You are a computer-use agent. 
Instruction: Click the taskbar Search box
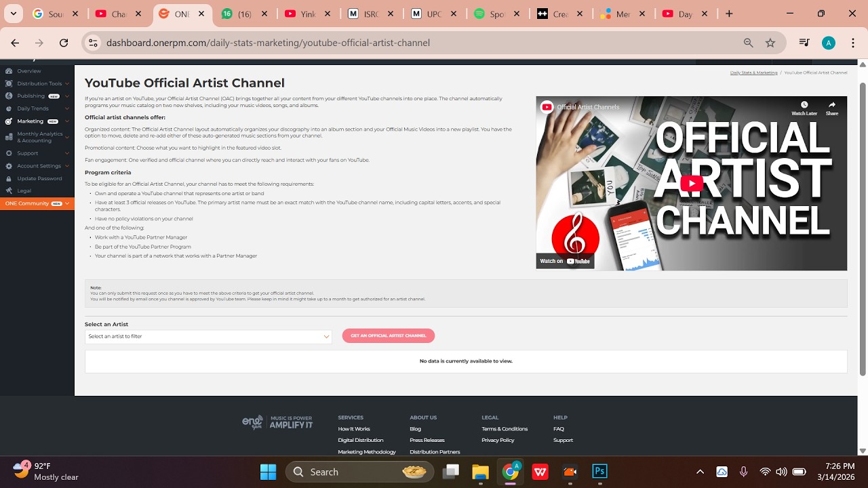click(359, 472)
